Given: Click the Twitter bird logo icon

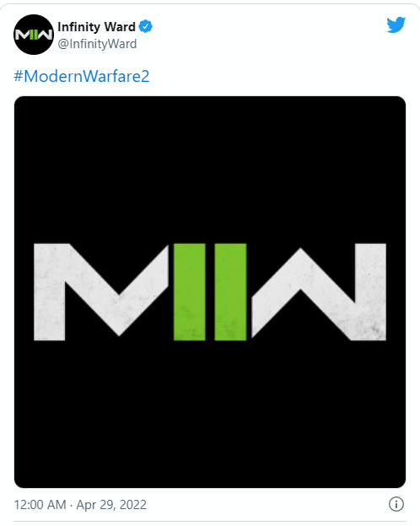Looking at the screenshot, I should (396, 24).
